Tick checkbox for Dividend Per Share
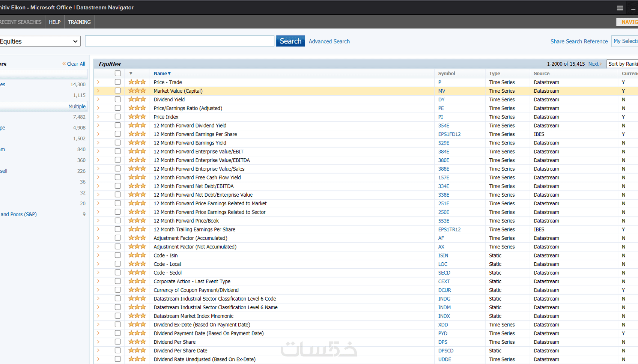The width and height of the screenshot is (638, 364). 118,341
